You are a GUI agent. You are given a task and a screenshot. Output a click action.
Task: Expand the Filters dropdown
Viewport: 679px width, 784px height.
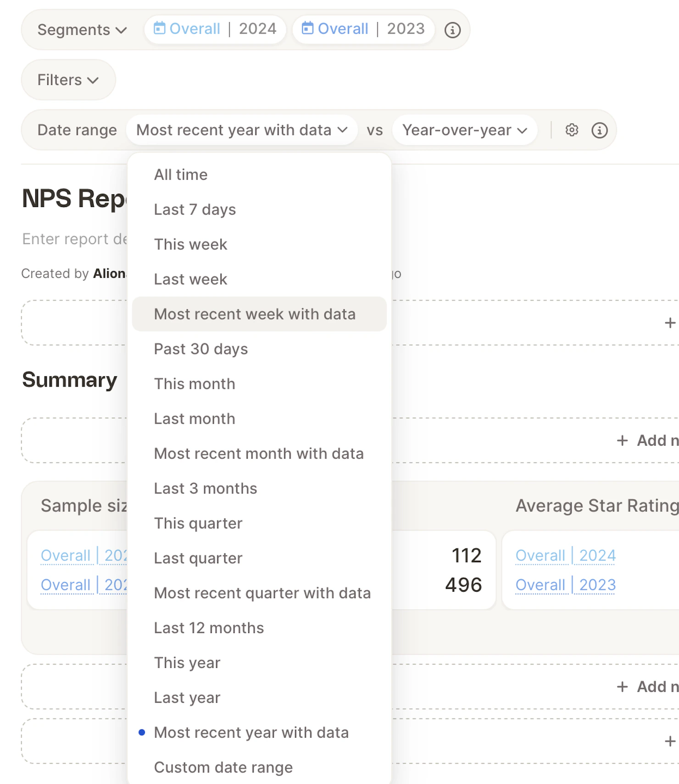68,80
